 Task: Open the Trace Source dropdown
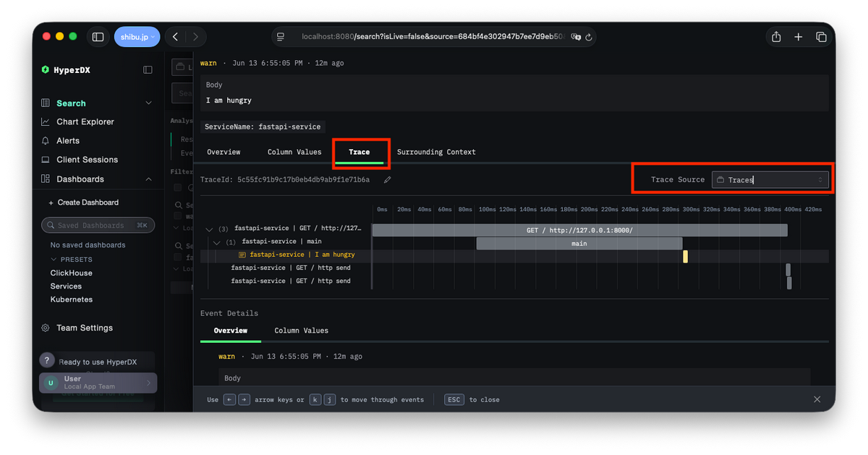(770, 180)
